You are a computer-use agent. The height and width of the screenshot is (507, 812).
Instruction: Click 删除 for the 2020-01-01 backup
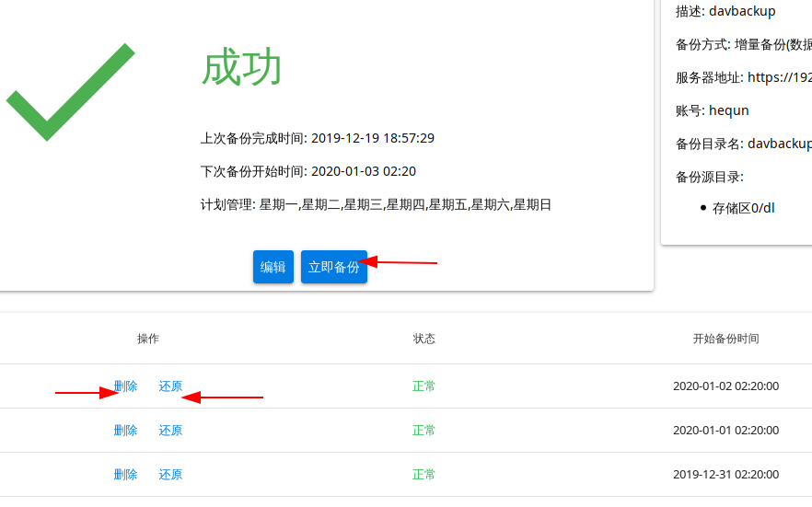click(x=125, y=431)
